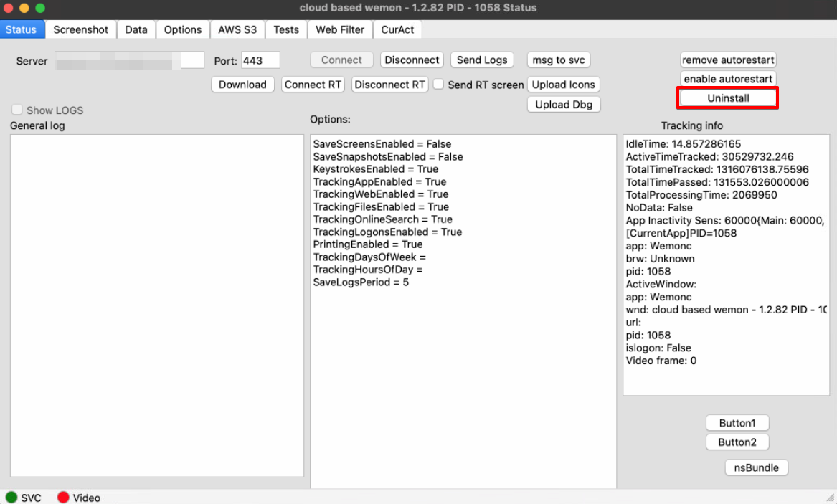Select the Web Filter tab
837x504 pixels.
pyautogui.click(x=340, y=29)
